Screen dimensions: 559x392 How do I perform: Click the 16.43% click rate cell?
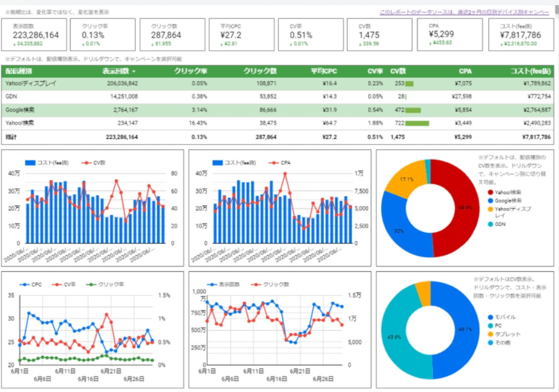click(x=198, y=123)
